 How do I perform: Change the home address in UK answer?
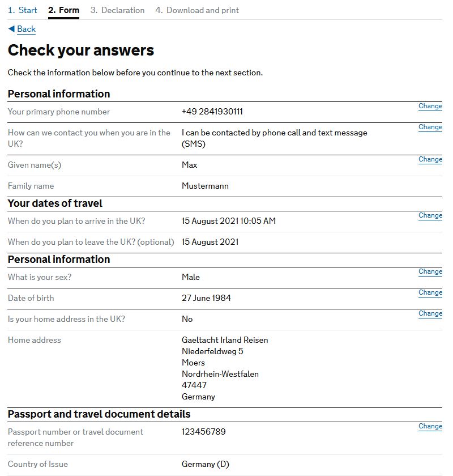(430, 313)
